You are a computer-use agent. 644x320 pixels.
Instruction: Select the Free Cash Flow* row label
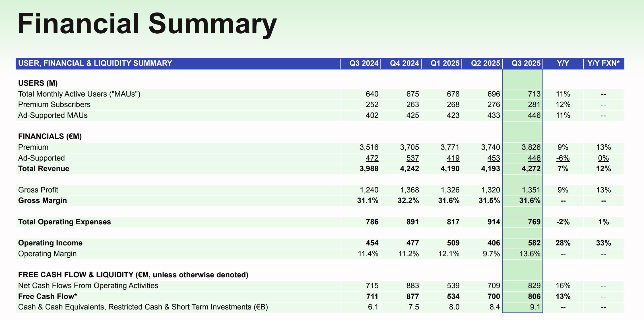pos(48,296)
